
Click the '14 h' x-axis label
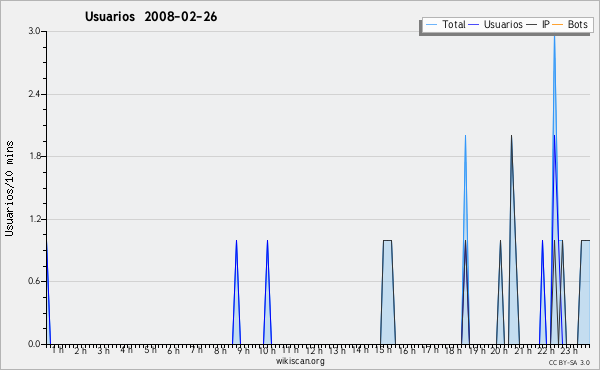click(360, 350)
